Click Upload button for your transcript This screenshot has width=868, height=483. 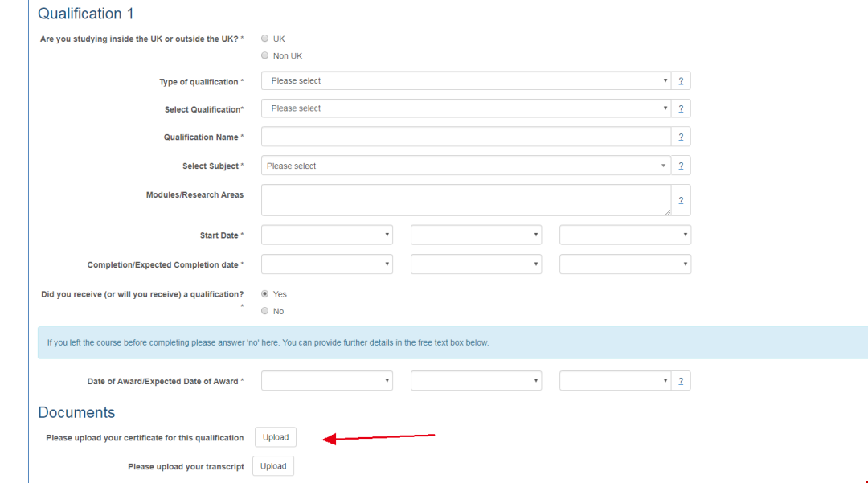(273, 466)
